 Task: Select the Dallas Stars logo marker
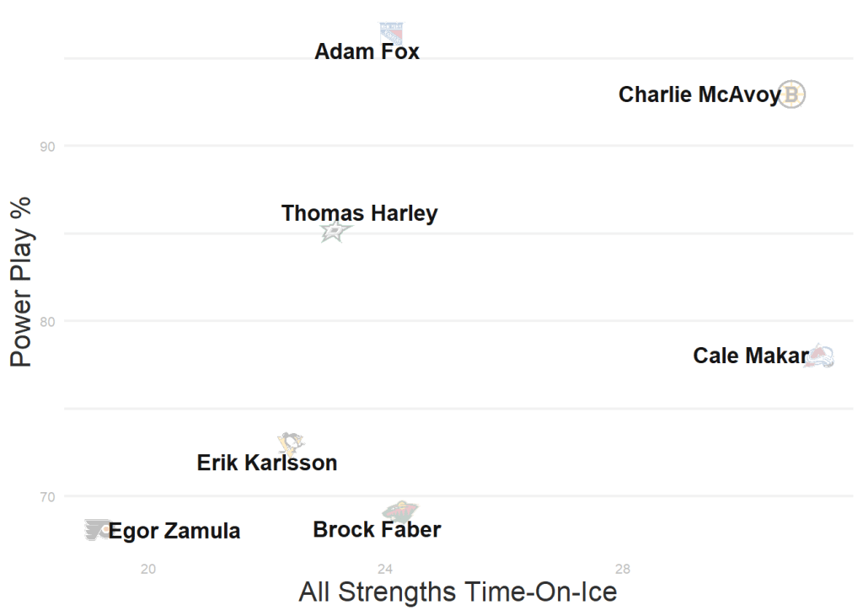point(334,231)
